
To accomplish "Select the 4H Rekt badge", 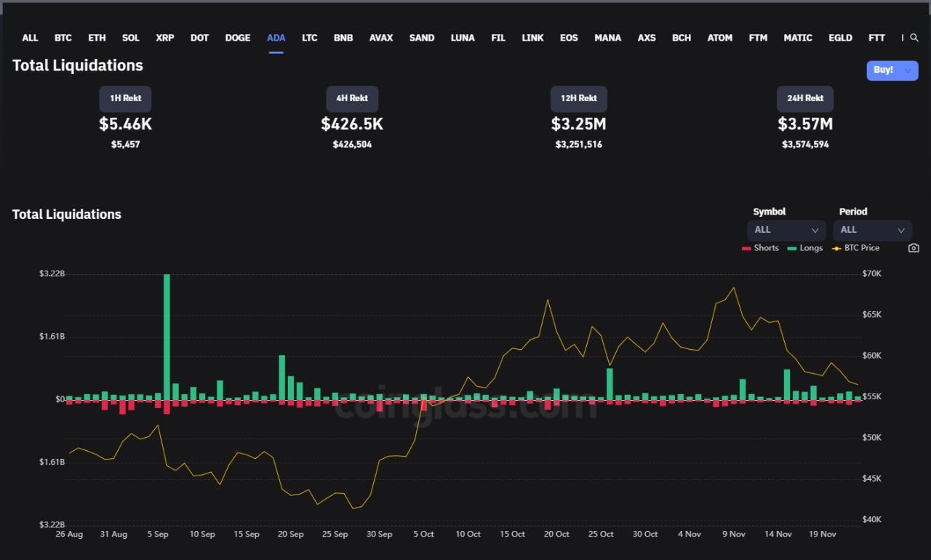I will coord(352,98).
